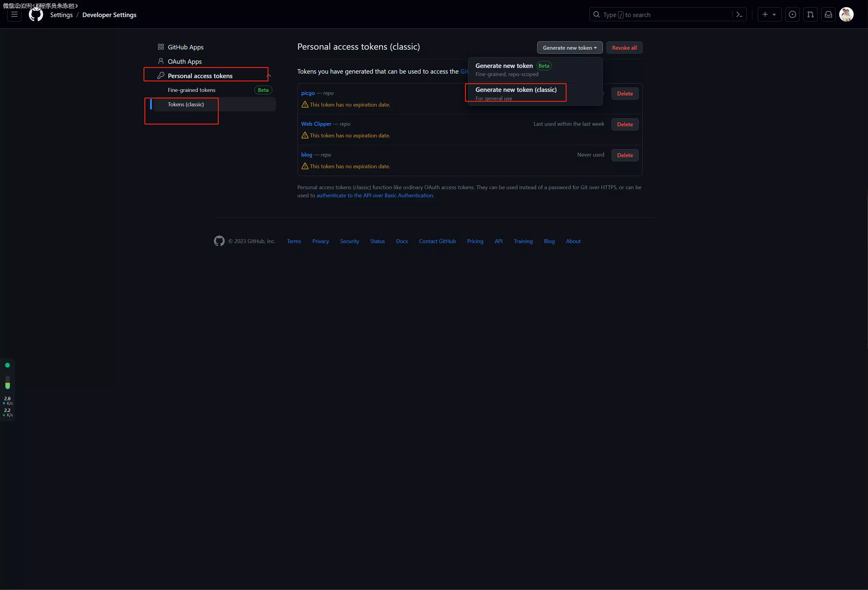Click the user avatar in the top right

[846, 15]
